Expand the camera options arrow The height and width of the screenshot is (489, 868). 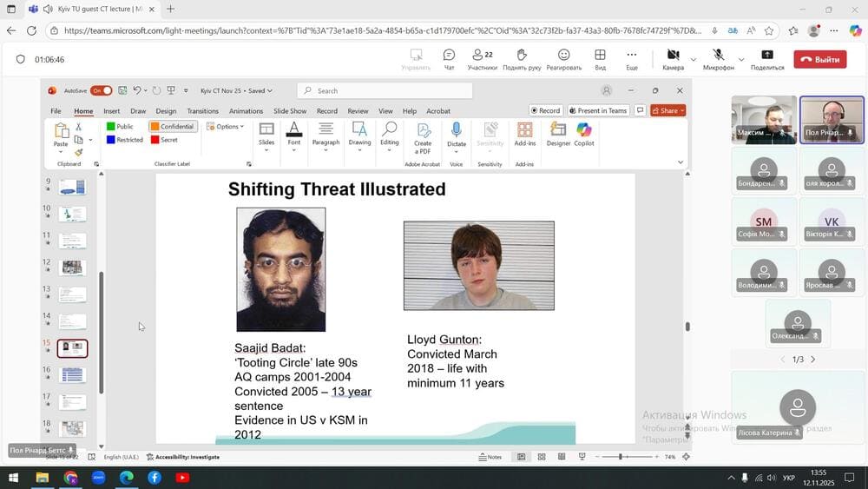[x=693, y=59]
